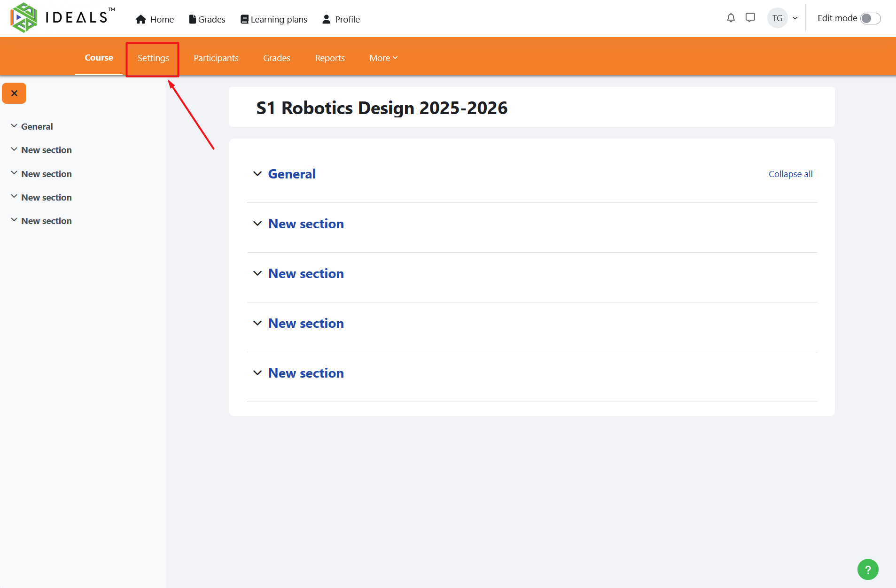Screen dimensions: 896x588
Task: Click the Collapse all link
Action: (790, 174)
